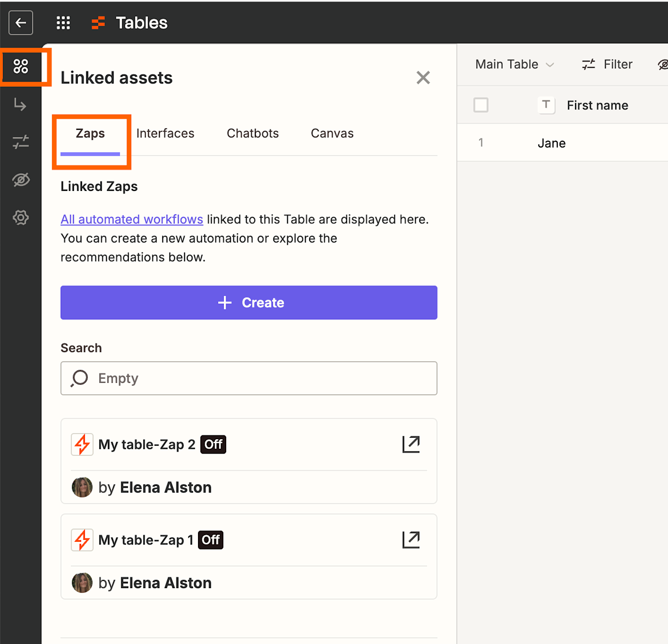The image size is (668, 644).
Task: Click the back arrow button
Action: pyautogui.click(x=21, y=22)
